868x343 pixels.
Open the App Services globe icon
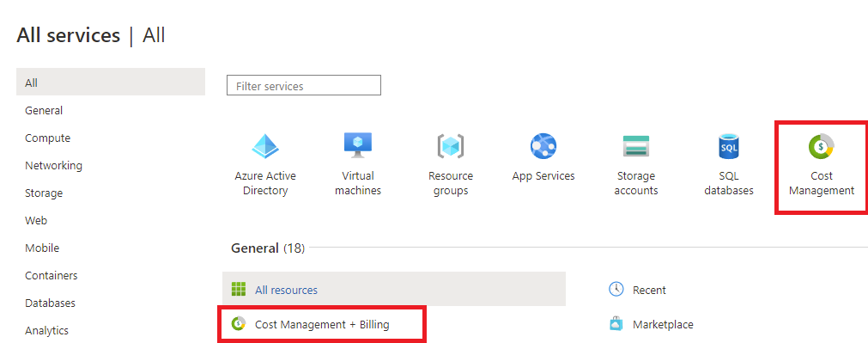(543, 146)
